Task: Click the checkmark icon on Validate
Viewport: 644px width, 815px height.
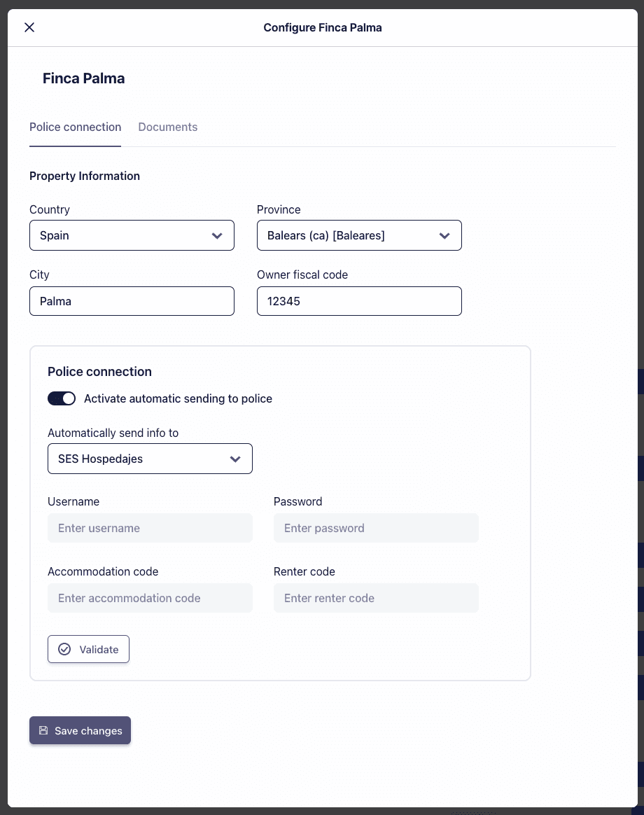Action: (64, 649)
